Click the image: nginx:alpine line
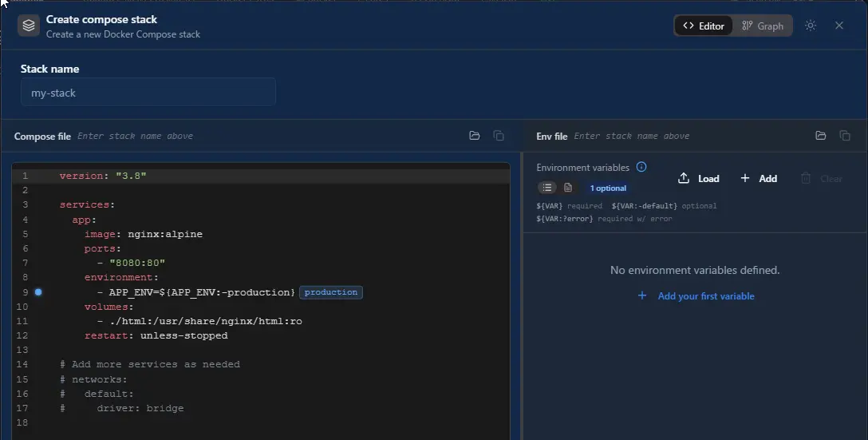This screenshot has height=440, width=868. pos(144,234)
